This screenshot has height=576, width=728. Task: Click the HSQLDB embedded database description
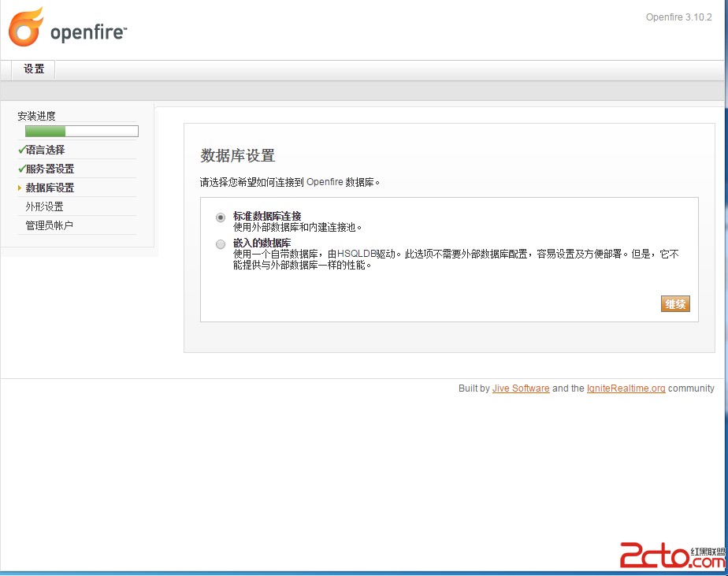pos(456,260)
